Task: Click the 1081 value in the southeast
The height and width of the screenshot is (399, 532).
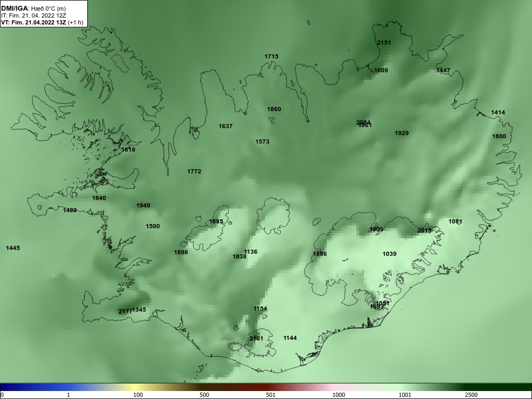Action: point(456,221)
